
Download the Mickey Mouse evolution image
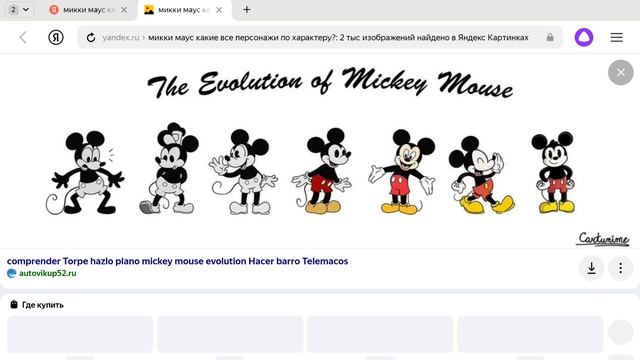click(x=591, y=268)
